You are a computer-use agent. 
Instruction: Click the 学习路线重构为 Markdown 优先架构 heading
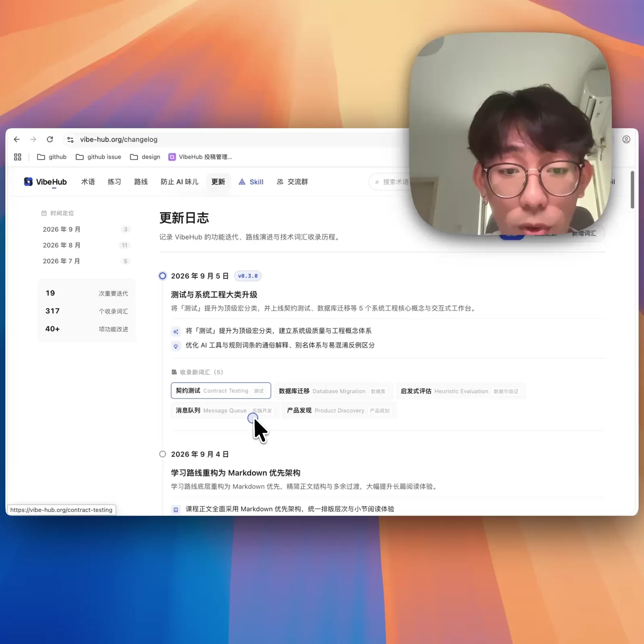point(235,473)
